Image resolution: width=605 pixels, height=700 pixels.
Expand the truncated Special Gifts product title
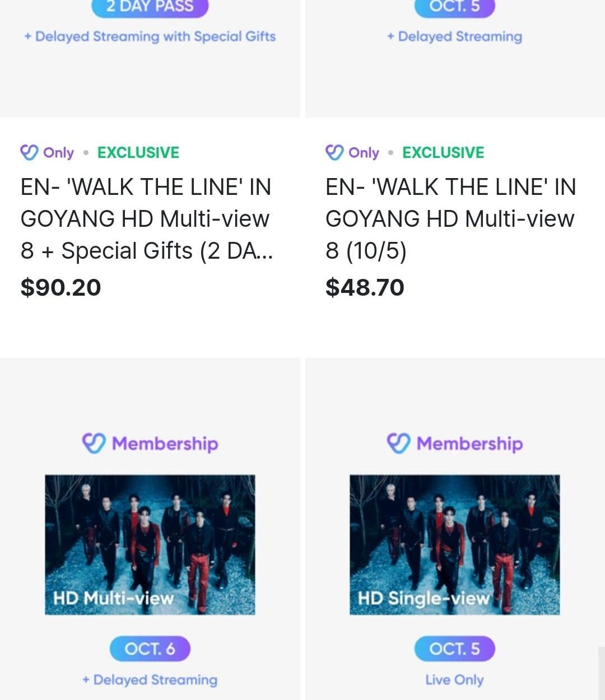(x=146, y=218)
